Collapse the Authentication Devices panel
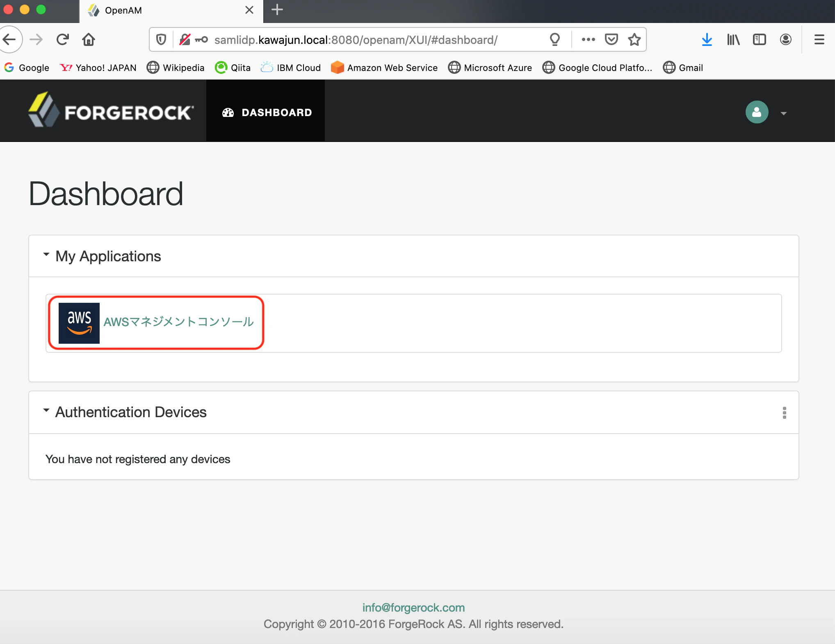Image resolution: width=835 pixels, height=644 pixels. pyautogui.click(x=46, y=411)
